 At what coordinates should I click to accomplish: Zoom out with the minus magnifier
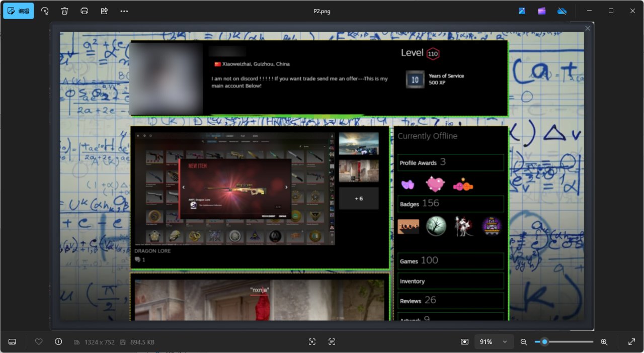tap(524, 342)
